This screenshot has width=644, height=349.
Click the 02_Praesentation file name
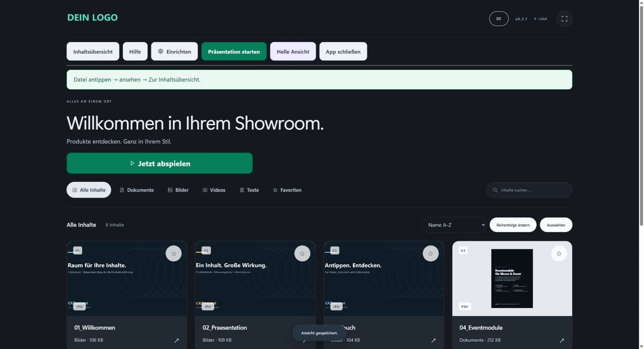pyautogui.click(x=225, y=328)
